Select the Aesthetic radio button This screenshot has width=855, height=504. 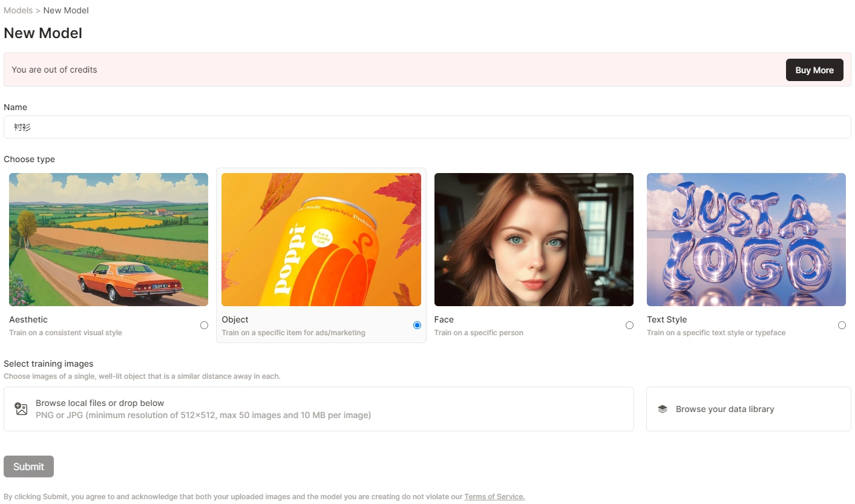(204, 326)
